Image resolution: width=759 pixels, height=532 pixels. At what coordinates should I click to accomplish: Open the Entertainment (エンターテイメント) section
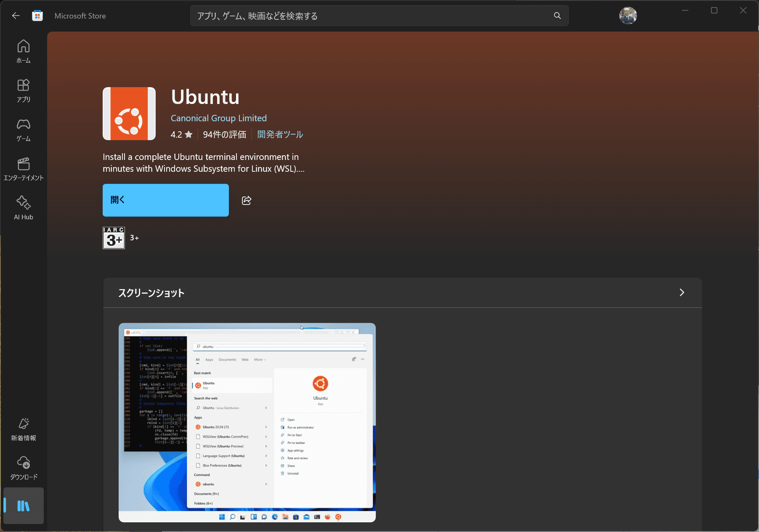[24, 169]
